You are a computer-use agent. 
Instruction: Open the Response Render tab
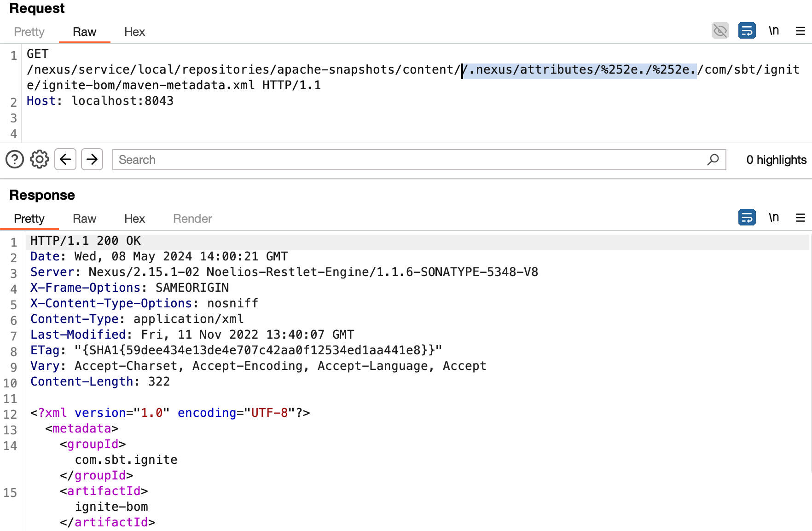point(192,219)
